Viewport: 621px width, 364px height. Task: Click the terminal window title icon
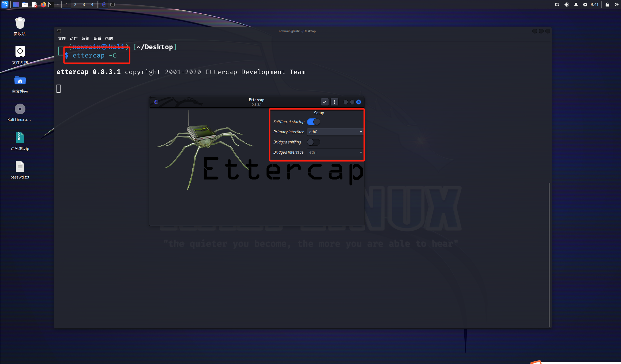pos(59,31)
